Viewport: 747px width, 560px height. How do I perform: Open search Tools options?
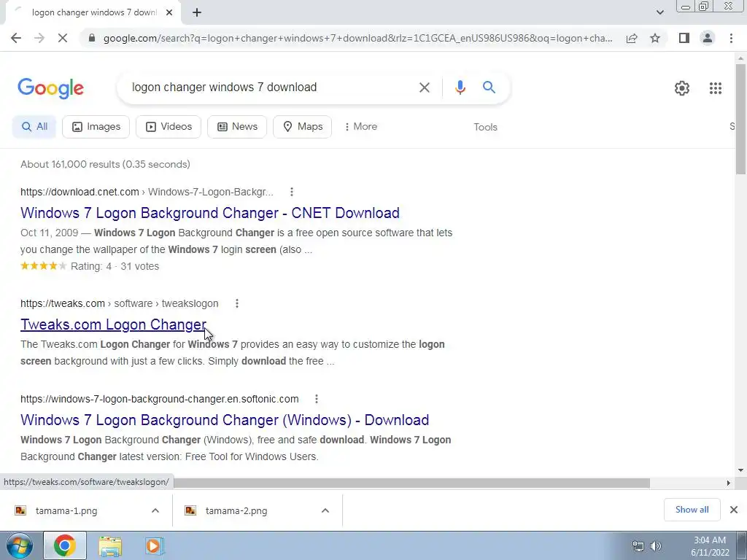pos(485,127)
